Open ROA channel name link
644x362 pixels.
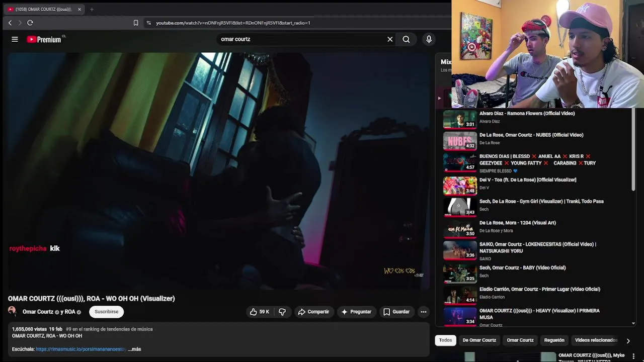[70, 312]
